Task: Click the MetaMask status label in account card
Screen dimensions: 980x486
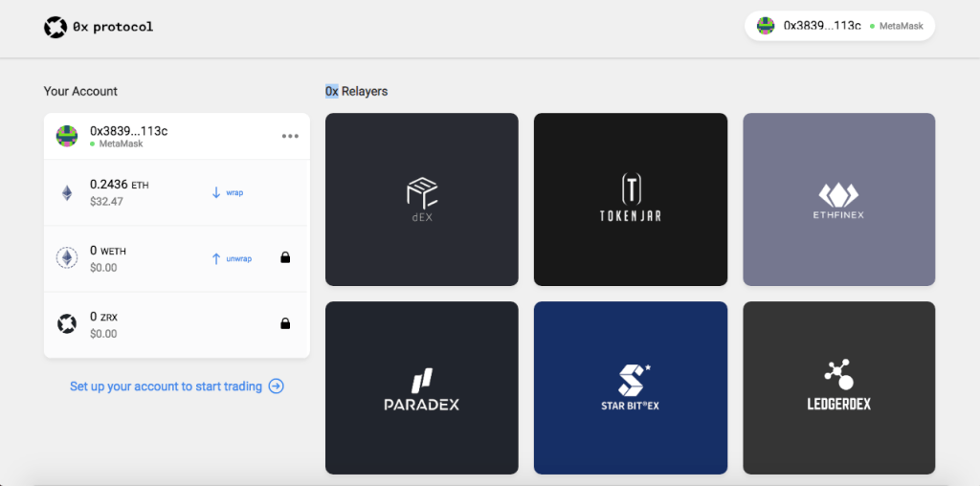Action: (122, 144)
